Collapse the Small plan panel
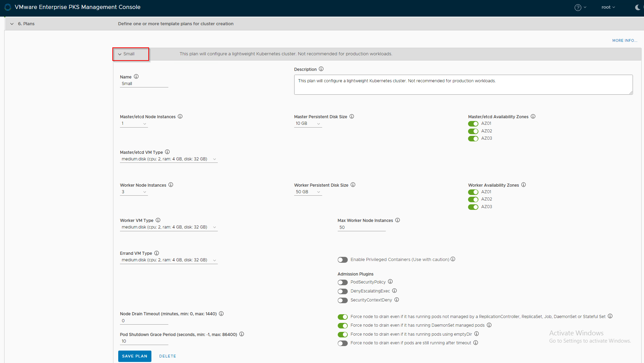This screenshot has height=363, width=644. [120, 54]
